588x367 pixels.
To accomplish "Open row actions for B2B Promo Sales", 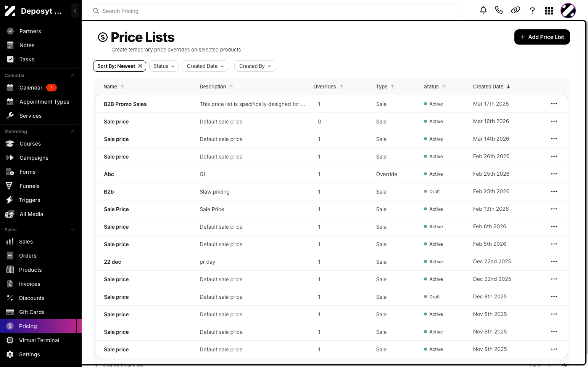I will click(x=554, y=104).
